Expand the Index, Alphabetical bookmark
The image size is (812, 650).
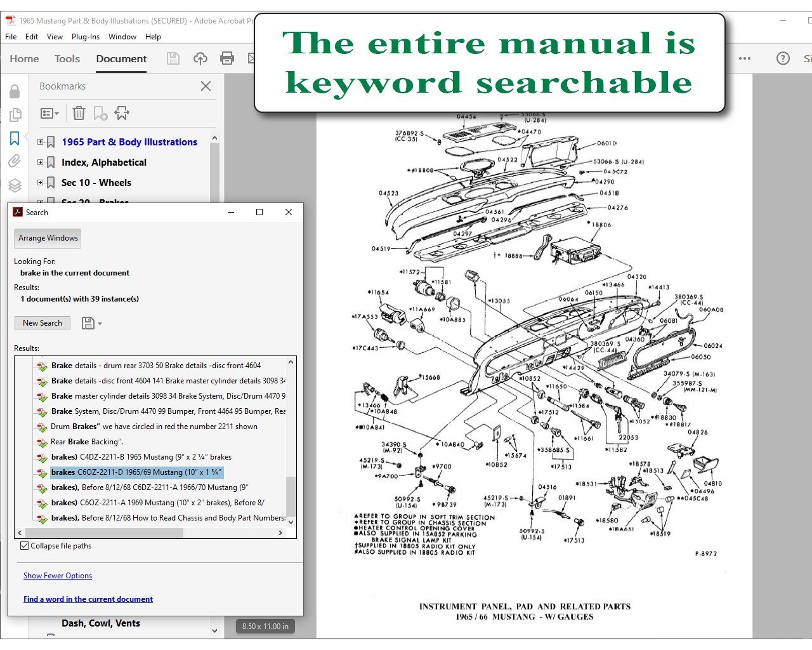point(39,162)
